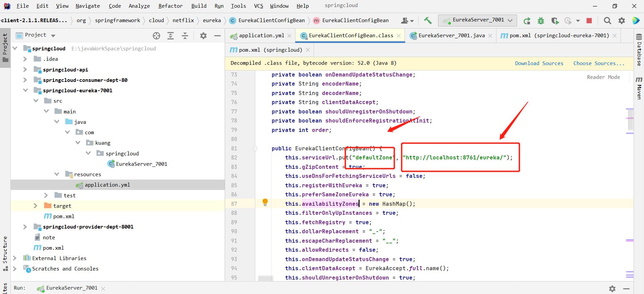Image resolution: width=644 pixels, height=294 pixels.
Task: Collapse the springcloud root project node
Action: [15, 49]
